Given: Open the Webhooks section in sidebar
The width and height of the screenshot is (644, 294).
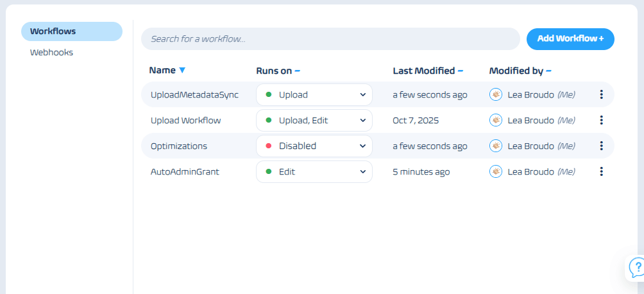Looking at the screenshot, I should click(51, 53).
